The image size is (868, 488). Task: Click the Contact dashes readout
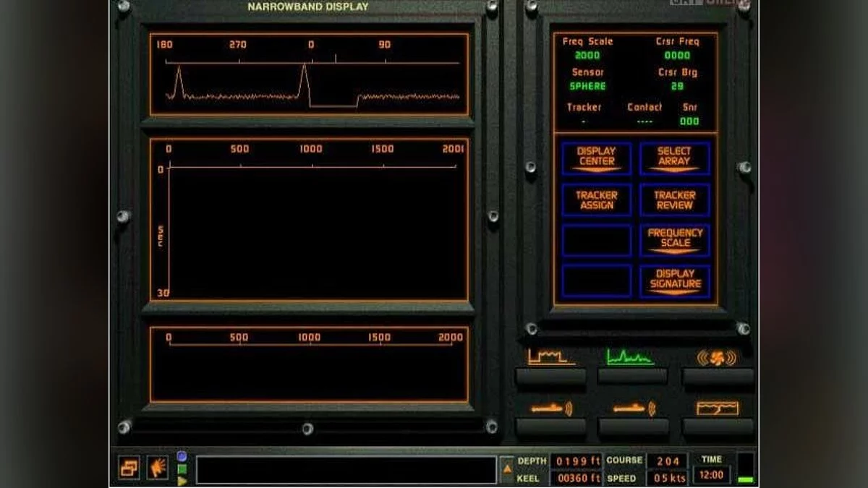pyautogui.click(x=644, y=121)
